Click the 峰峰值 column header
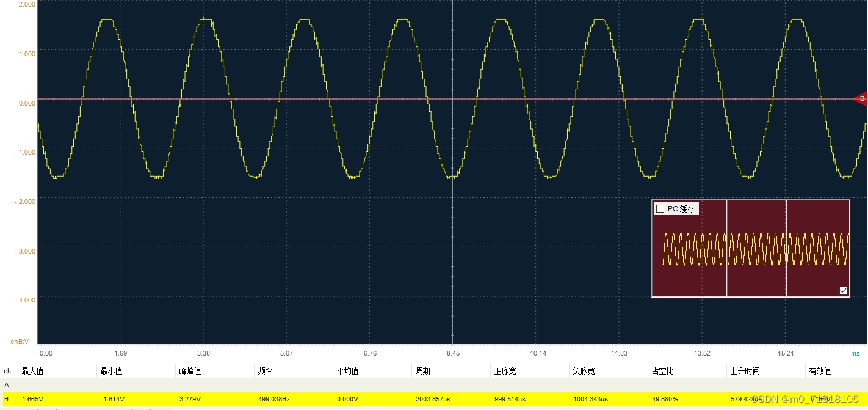This screenshot has height=410, width=868. tap(190, 371)
